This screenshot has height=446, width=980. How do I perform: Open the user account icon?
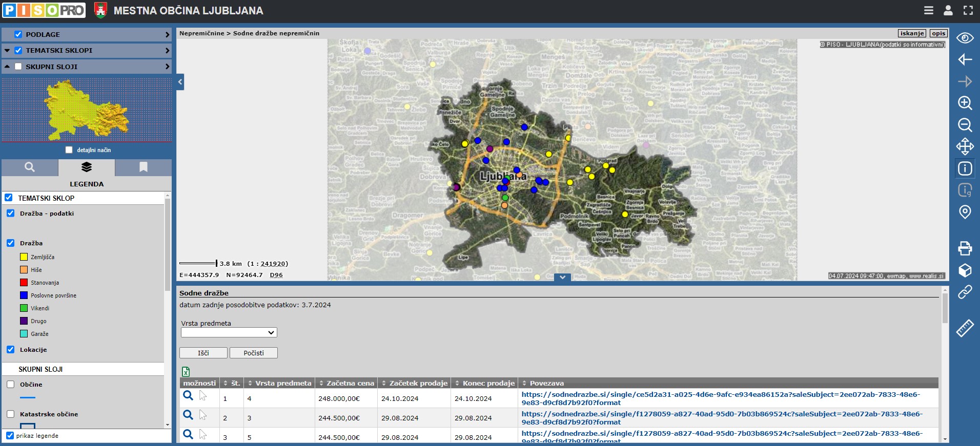[948, 10]
